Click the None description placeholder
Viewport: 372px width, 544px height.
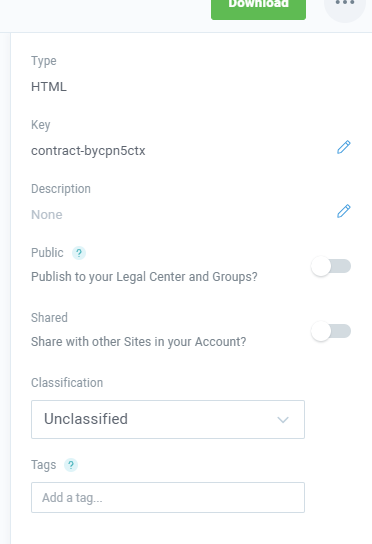47,215
